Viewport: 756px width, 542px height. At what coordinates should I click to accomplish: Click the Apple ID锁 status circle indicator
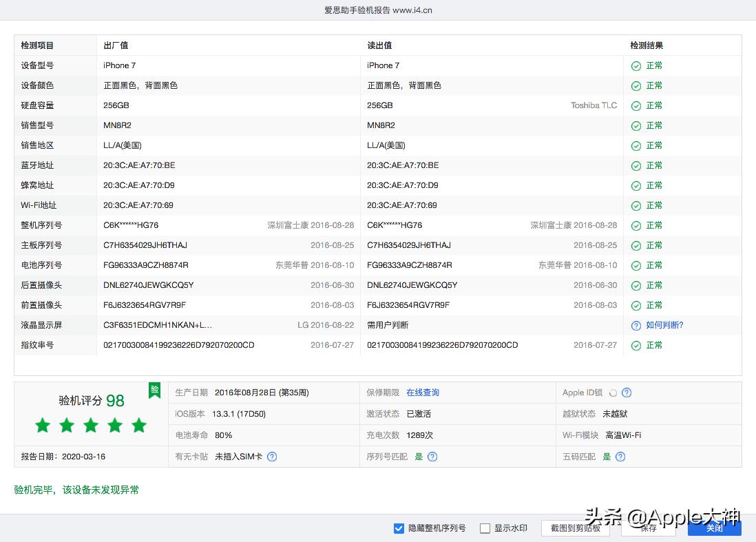pyautogui.click(x=611, y=393)
